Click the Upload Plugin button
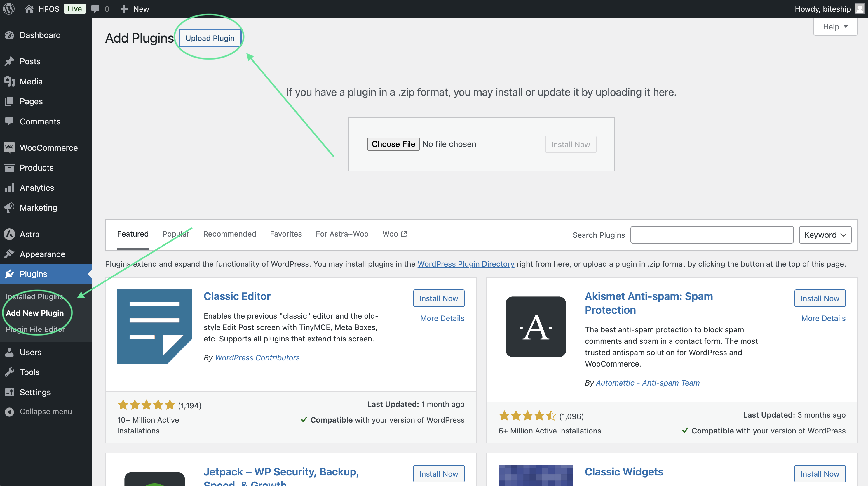 click(x=210, y=38)
